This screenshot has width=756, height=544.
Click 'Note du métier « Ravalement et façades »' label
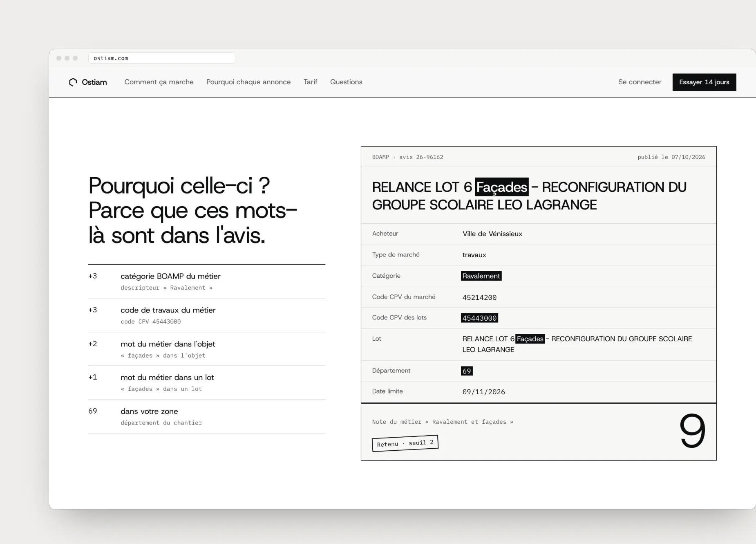click(443, 422)
